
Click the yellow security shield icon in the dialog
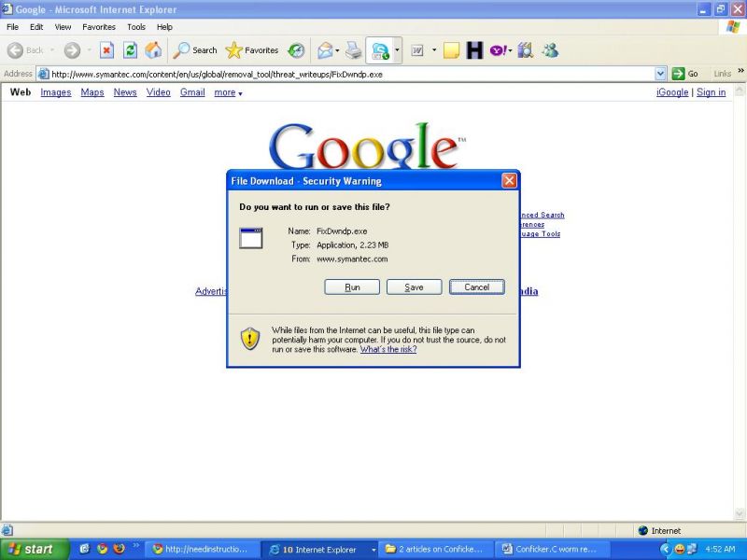(250, 339)
